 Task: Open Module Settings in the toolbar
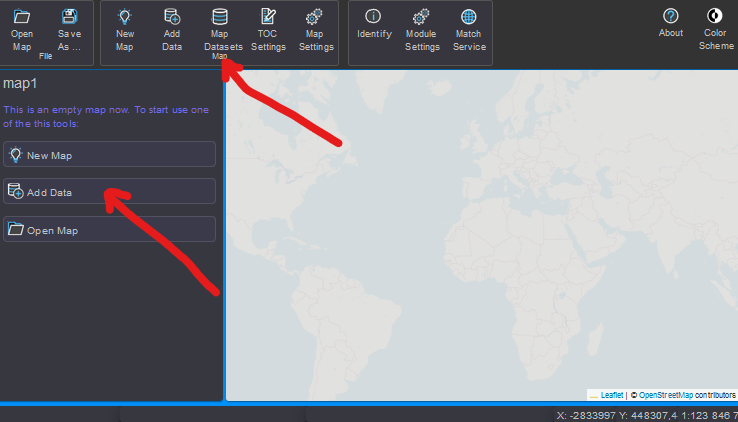click(422, 31)
